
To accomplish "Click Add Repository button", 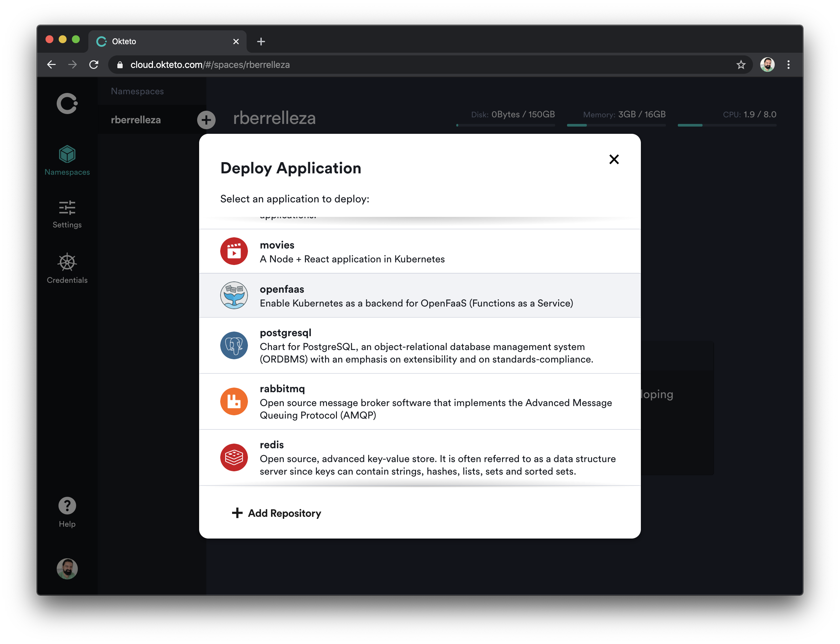I will pos(276,513).
